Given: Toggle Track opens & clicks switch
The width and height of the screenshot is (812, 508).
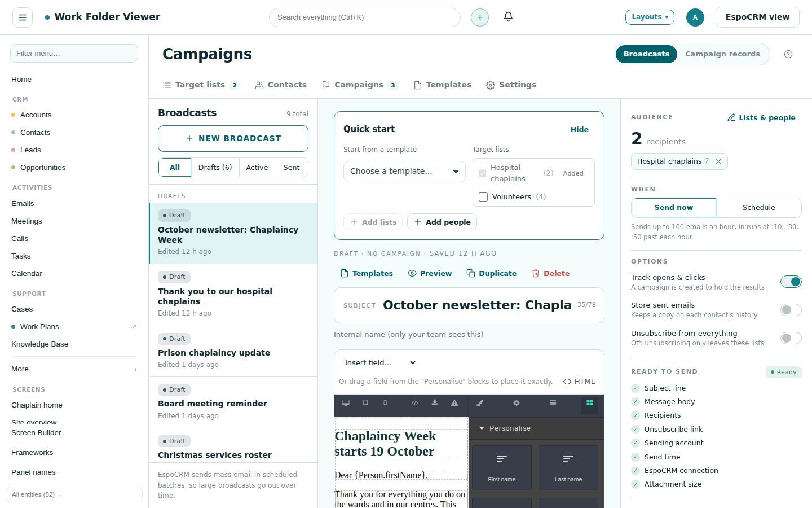Looking at the screenshot, I should click(791, 282).
